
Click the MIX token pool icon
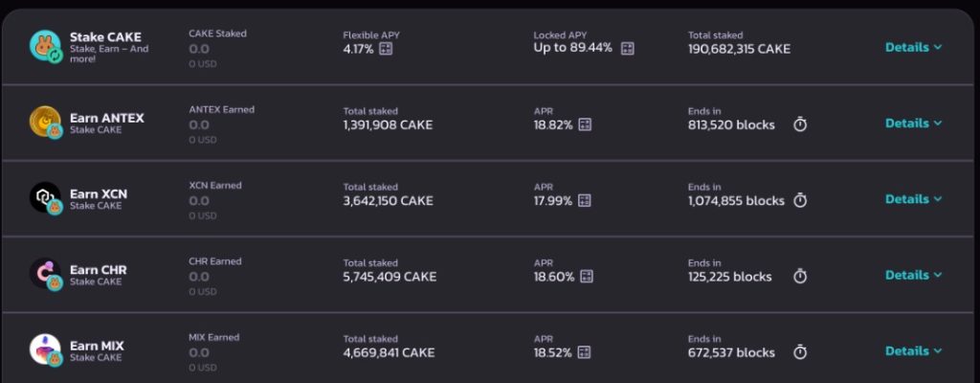point(45,349)
